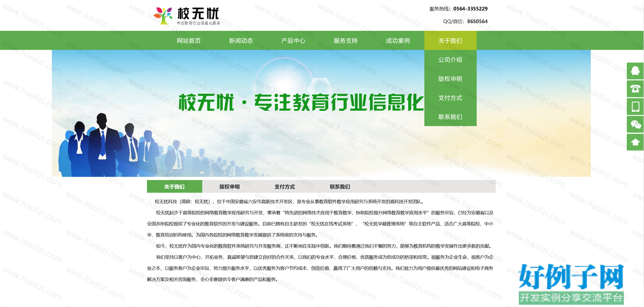
Task: Open 产品中心 navigation item
Action: point(293,41)
